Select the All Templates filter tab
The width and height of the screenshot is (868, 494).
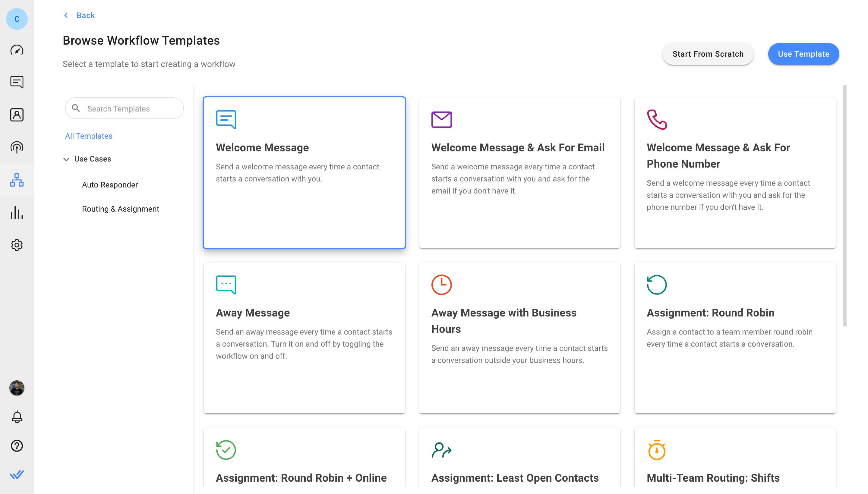(89, 135)
